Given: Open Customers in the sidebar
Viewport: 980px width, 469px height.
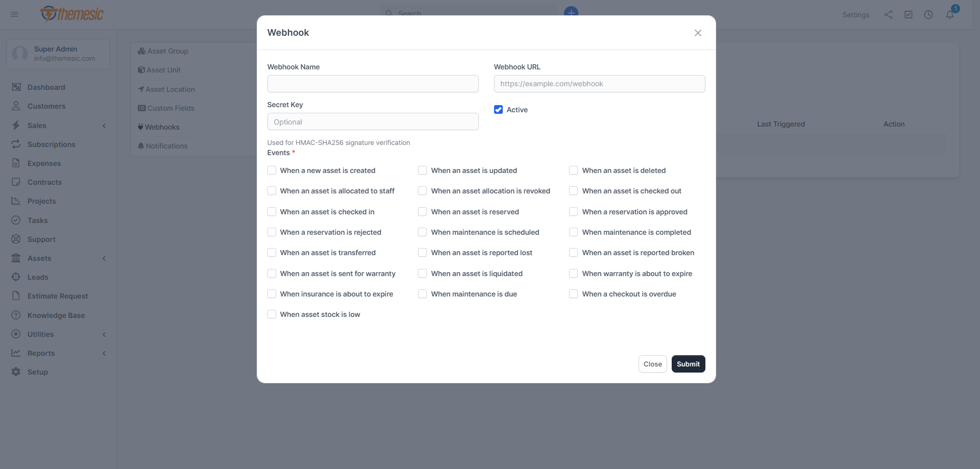Looking at the screenshot, I should 46,106.
